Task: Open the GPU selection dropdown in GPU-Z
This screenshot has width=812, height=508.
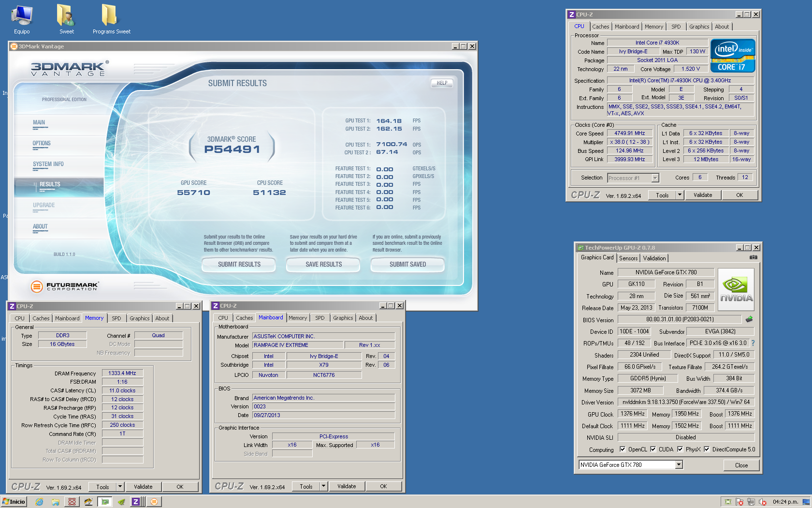Action: point(679,465)
